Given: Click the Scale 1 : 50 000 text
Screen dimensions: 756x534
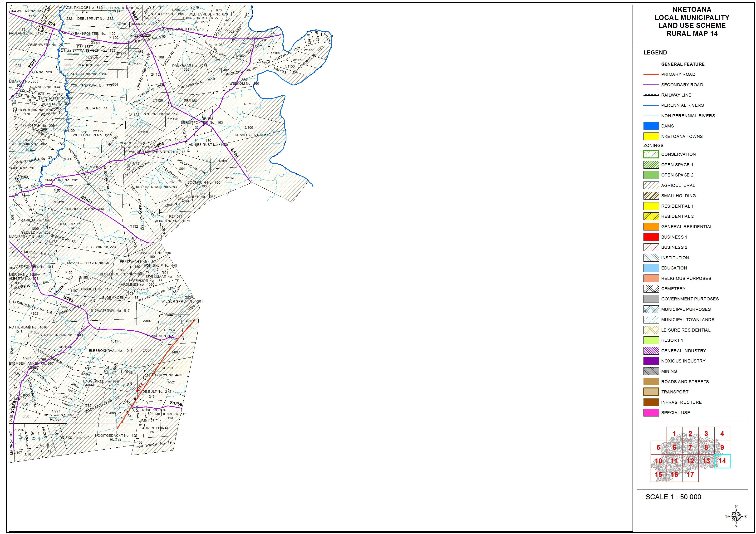Looking at the screenshot, I should pyautogui.click(x=673, y=497).
